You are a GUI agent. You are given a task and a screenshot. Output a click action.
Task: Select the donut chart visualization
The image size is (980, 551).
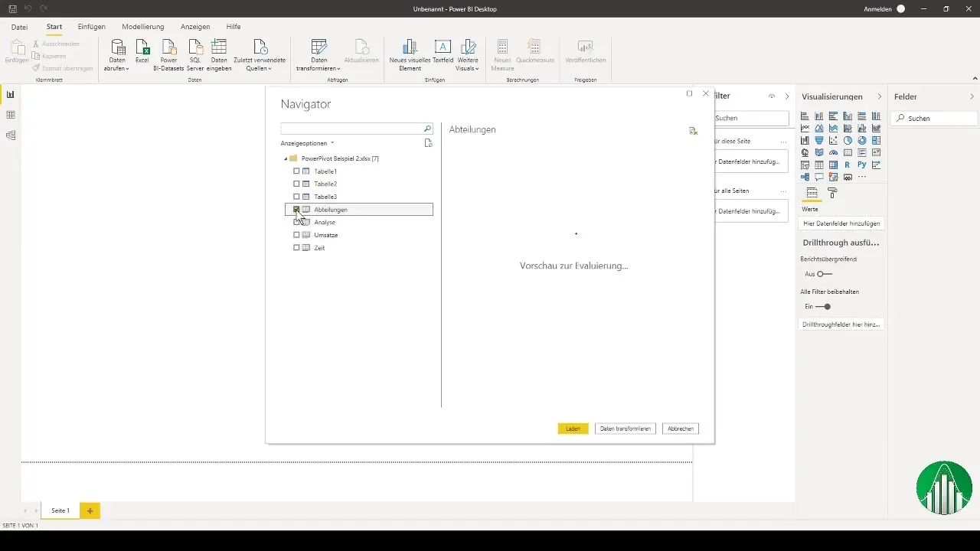[862, 140]
